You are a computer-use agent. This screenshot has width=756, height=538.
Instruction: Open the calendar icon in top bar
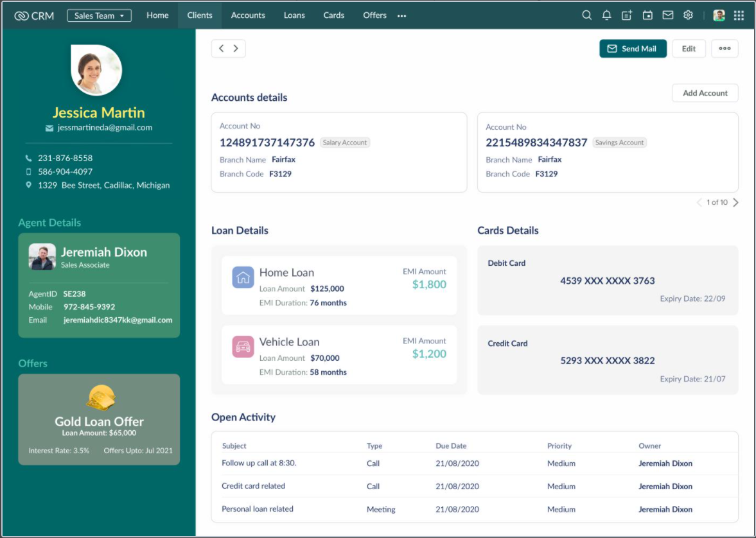(x=647, y=15)
